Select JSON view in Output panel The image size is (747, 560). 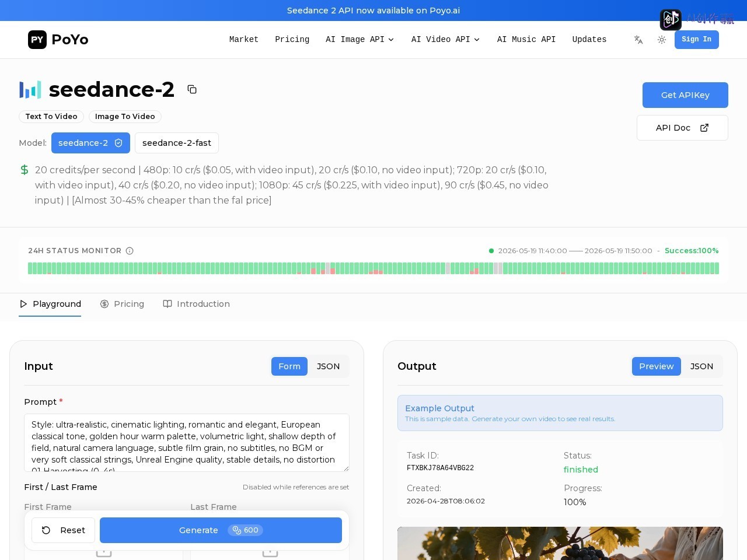[701, 366]
